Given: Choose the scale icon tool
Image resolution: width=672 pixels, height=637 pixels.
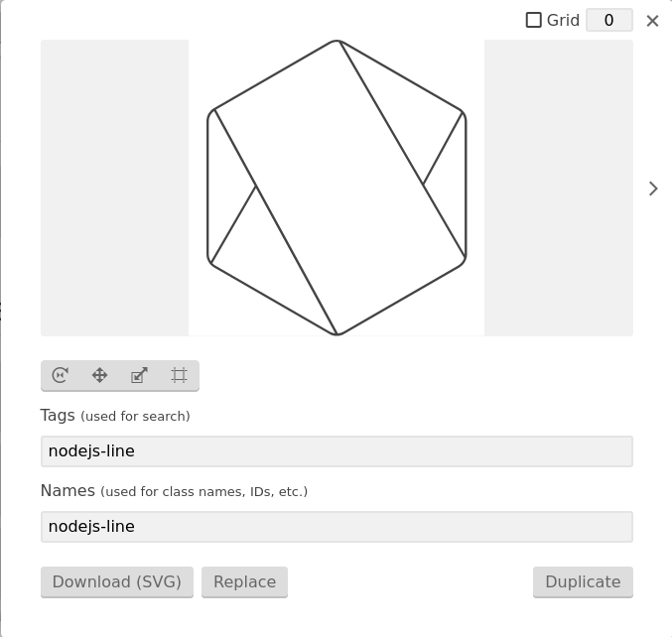Looking at the screenshot, I should tap(140, 375).
